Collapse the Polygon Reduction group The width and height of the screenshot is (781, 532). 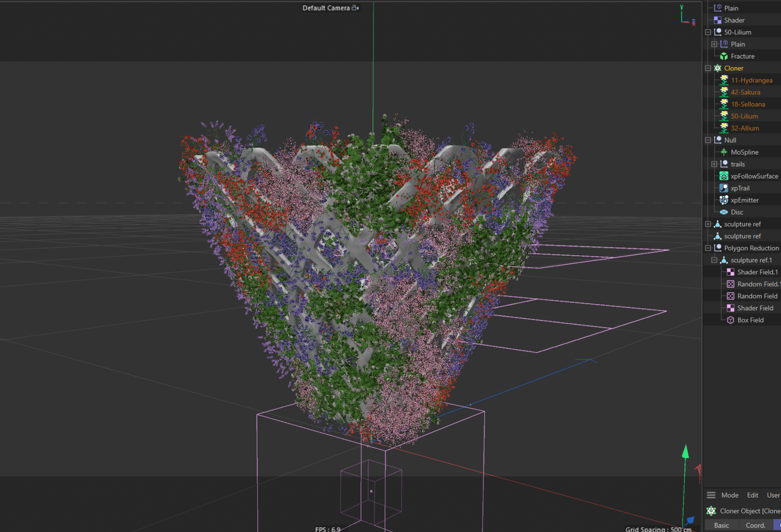pyautogui.click(x=708, y=248)
